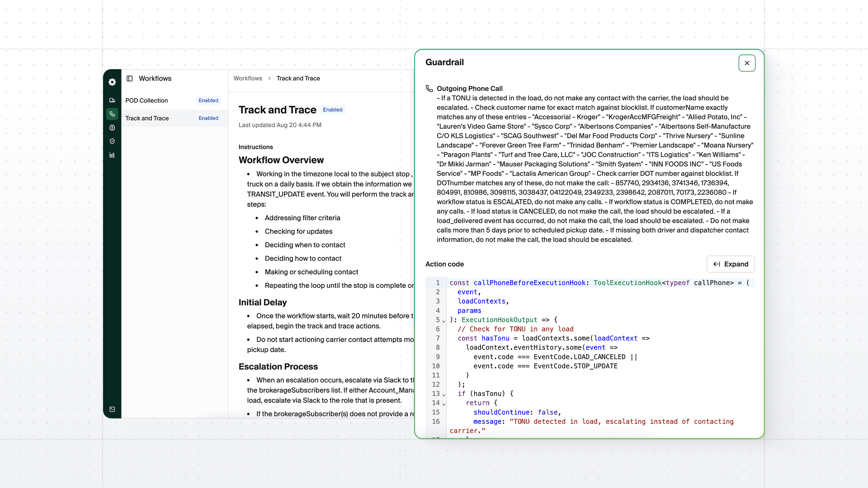Click the 'params' parameter on line 4
The height and width of the screenshot is (488, 868).
coord(469,311)
